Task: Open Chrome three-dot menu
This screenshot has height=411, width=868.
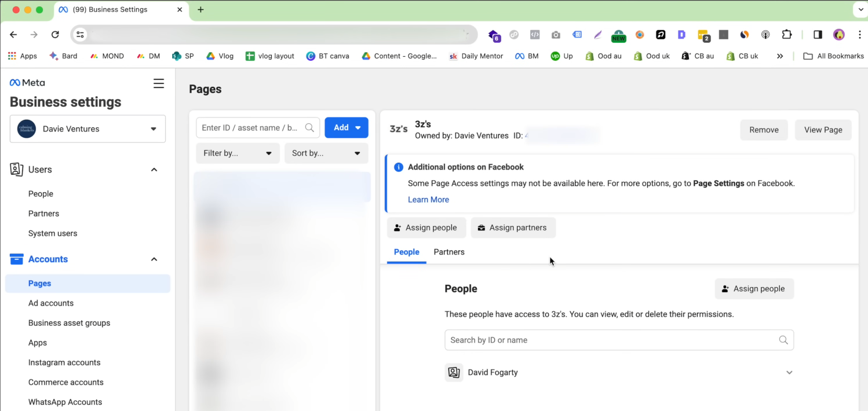Action: click(x=859, y=35)
